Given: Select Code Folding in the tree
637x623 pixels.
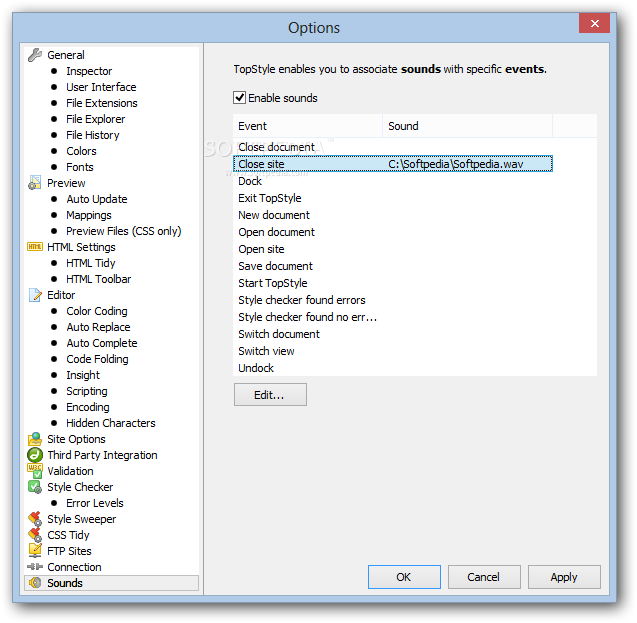Looking at the screenshot, I should 97,359.
